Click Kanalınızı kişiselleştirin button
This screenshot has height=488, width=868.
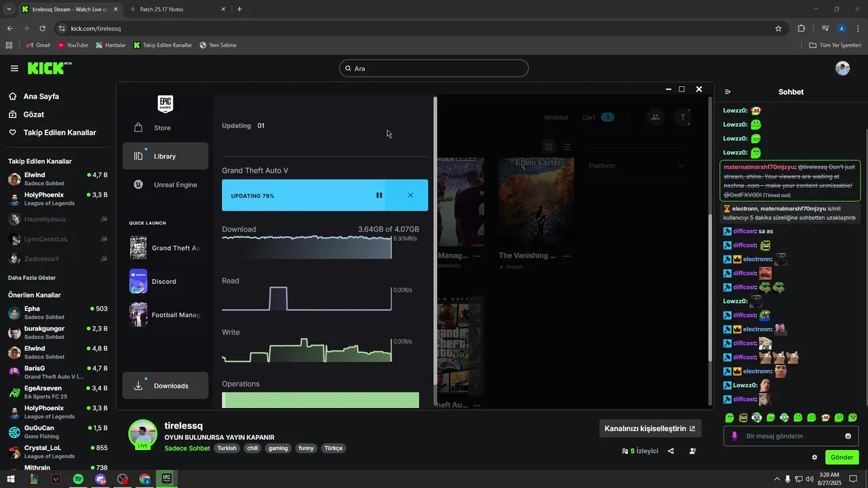click(x=650, y=428)
